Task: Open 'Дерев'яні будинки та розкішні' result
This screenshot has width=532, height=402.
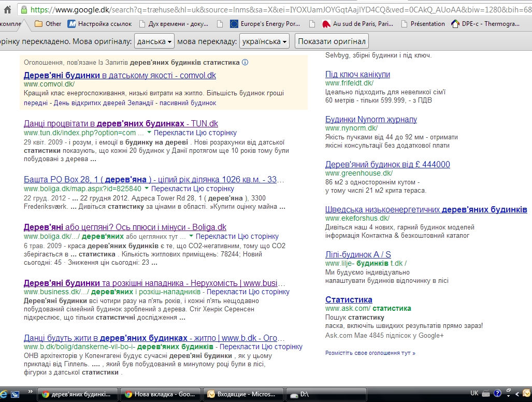Action: (x=154, y=283)
